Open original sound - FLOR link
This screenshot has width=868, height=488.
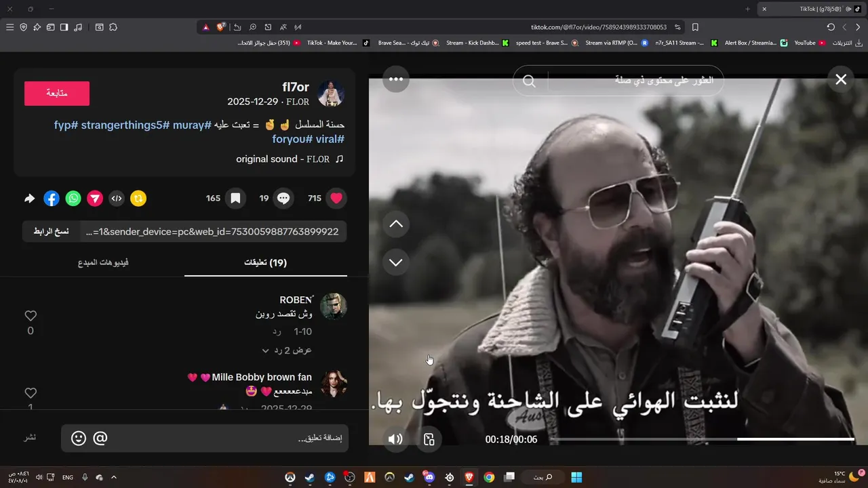pyautogui.click(x=290, y=159)
